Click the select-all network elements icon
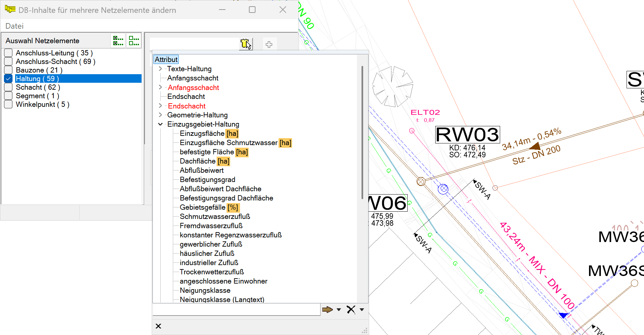Screen dimensions: 644x335 [x=118, y=41]
